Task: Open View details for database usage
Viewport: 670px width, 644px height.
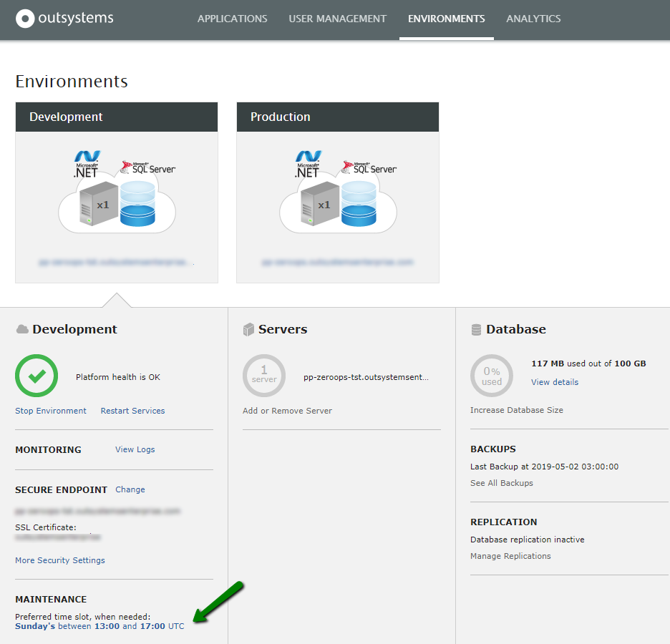Action: click(555, 382)
